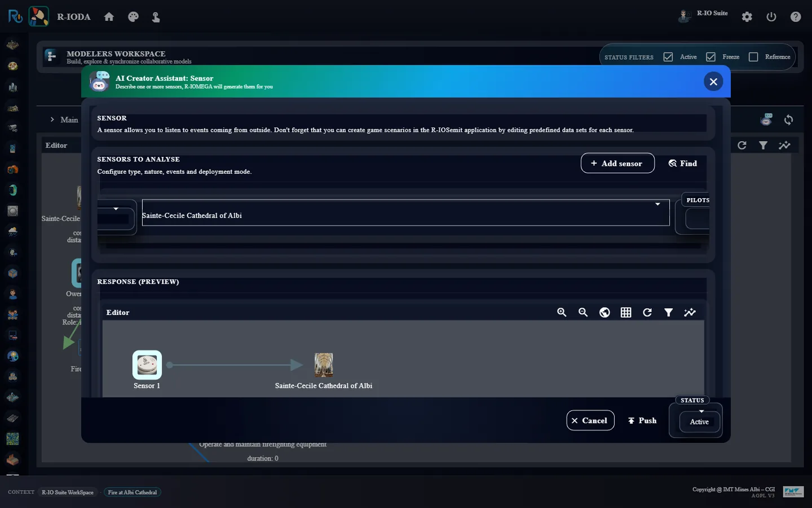
Task: Enable the Reference status filter
Action: click(x=753, y=57)
